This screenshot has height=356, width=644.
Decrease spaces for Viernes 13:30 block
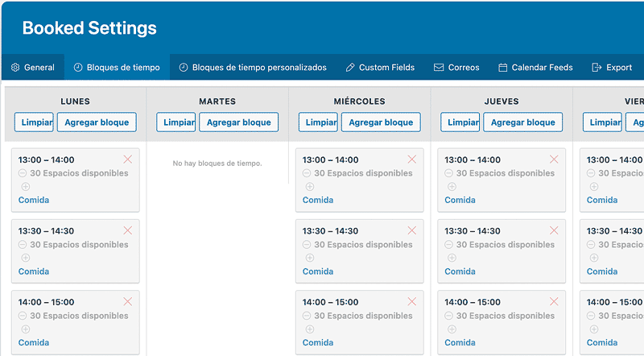(x=591, y=245)
